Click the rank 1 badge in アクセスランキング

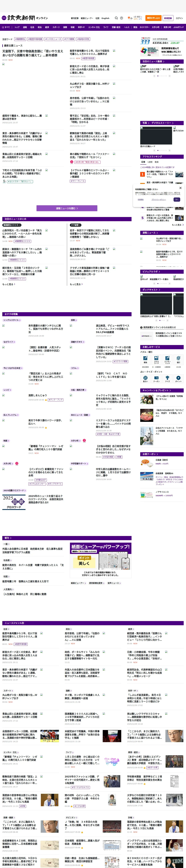pos(142,174)
